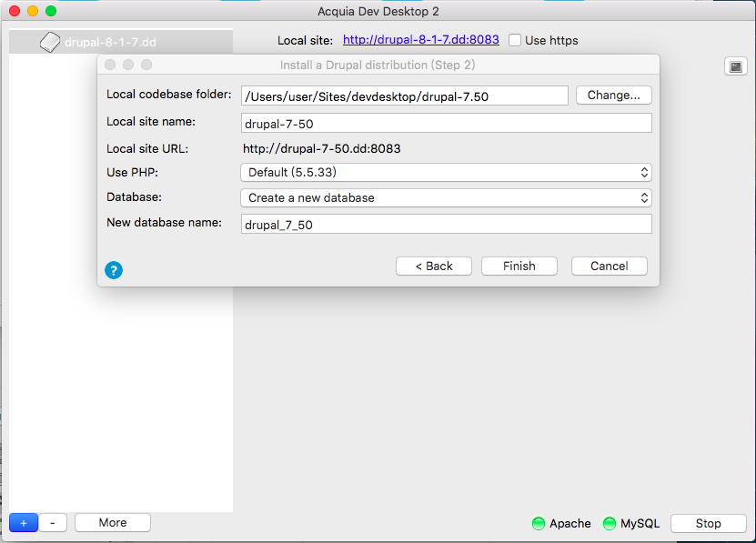
Task: Click the 'Local site URL:' label
Action: 147,148
